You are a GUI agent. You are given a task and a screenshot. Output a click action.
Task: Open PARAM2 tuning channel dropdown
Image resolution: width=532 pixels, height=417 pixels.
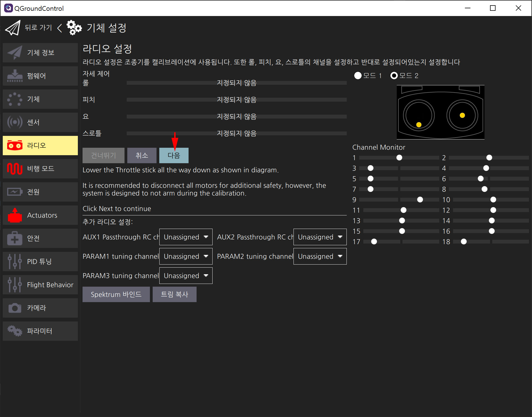click(320, 256)
